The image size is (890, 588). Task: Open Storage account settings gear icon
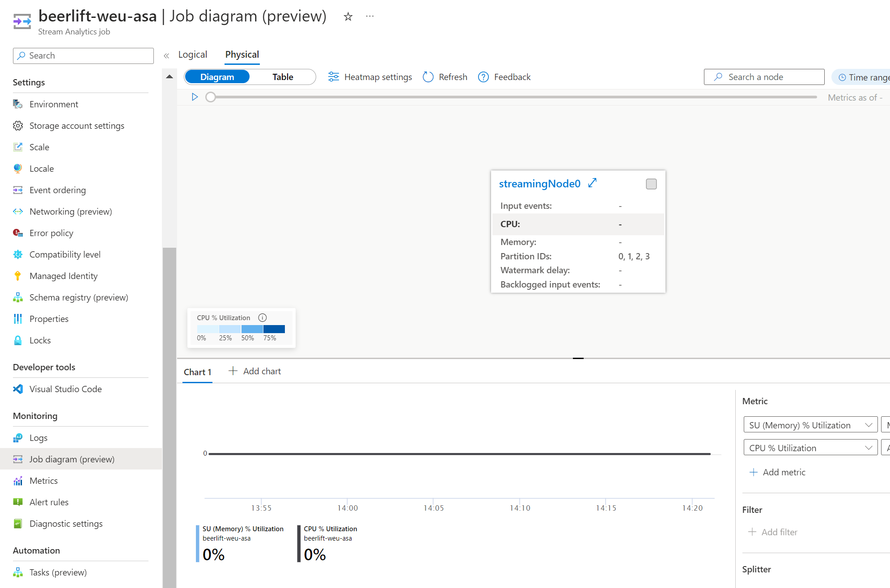(18, 126)
